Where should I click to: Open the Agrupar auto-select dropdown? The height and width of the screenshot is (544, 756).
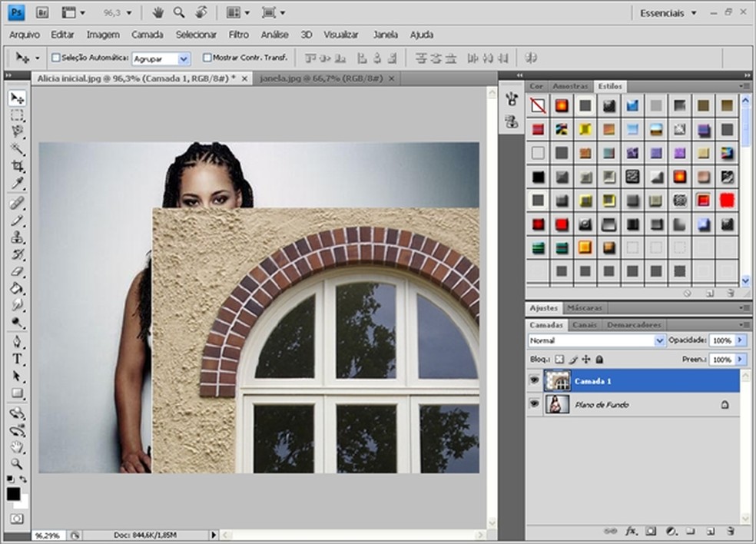point(161,58)
